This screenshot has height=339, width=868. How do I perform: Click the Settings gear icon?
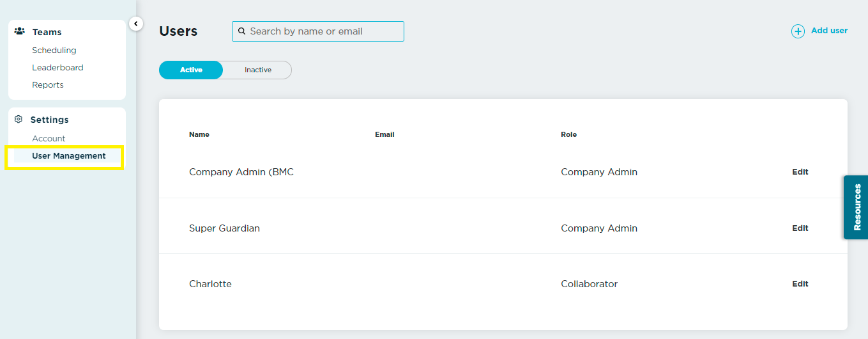click(19, 119)
